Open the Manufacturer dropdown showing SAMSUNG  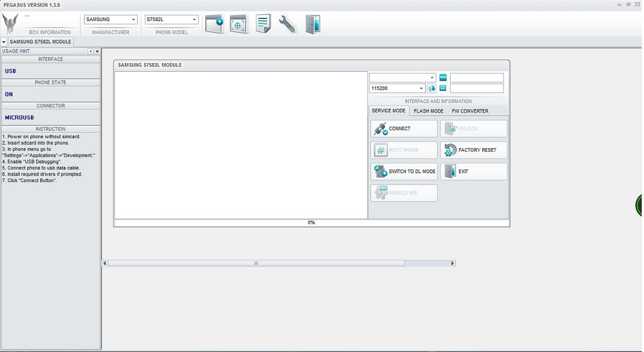pos(111,19)
